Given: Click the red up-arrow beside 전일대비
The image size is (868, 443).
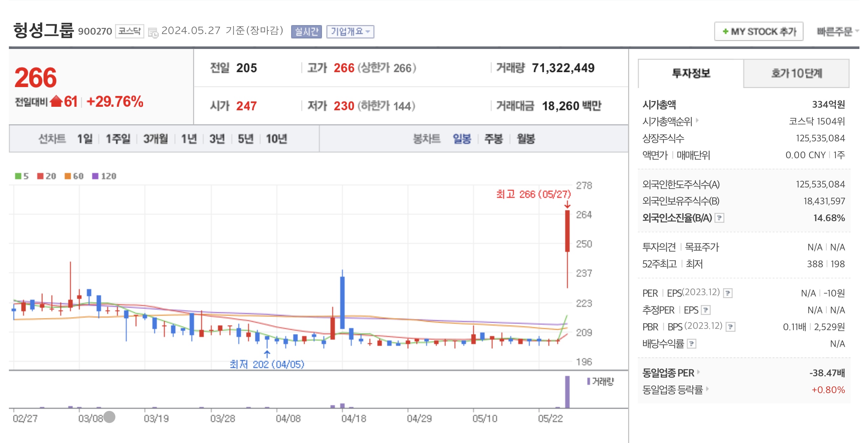Looking at the screenshot, I should tap(56, 101).
